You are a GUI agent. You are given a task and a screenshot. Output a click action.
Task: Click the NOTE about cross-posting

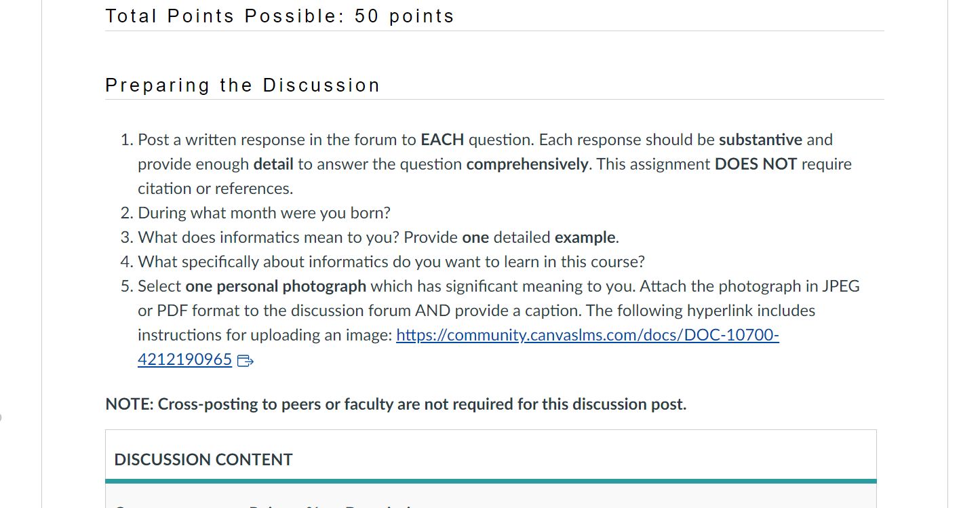coord(395,404)
